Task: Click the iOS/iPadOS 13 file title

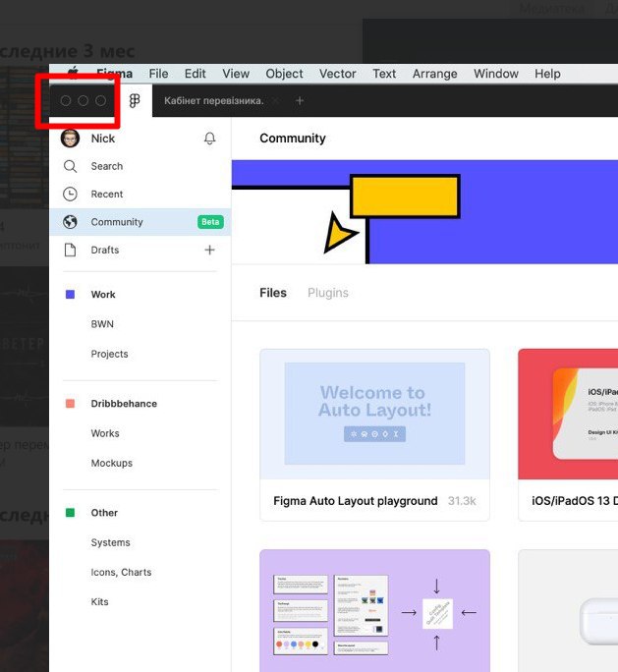Action: pyautogui.click(x=575, y=501)
